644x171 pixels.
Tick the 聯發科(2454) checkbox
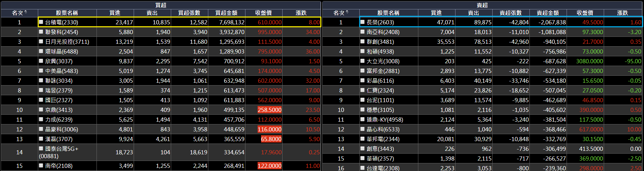coord(41,32)
